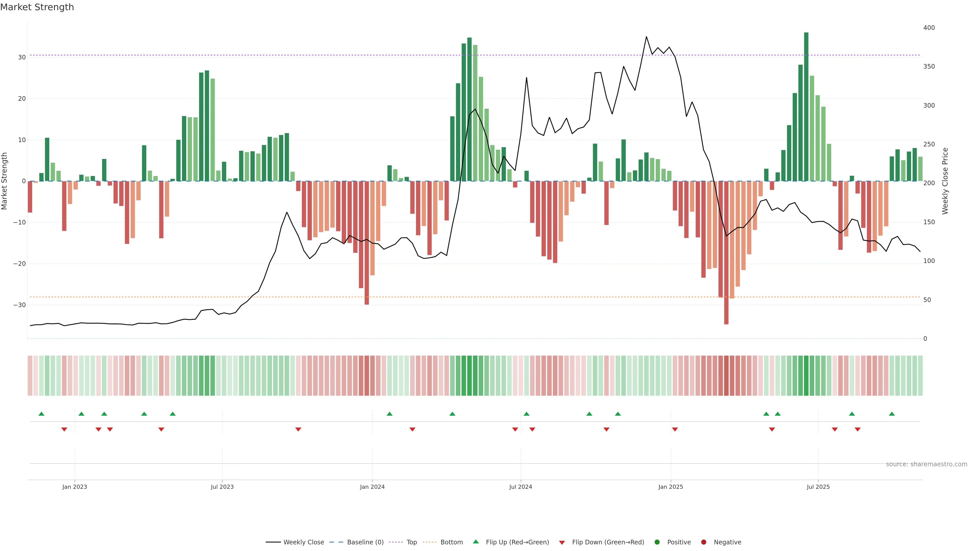The width and height of the screenshot is (980, 551).
Task: Click the lone red Flip Down triangle between Jul 2023 and Jan 2024
Action: pos(298,429)
